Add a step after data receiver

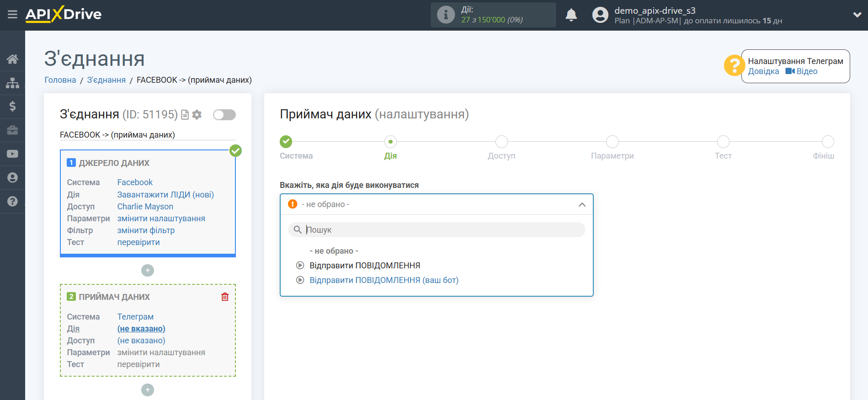(x=148, y=390)
